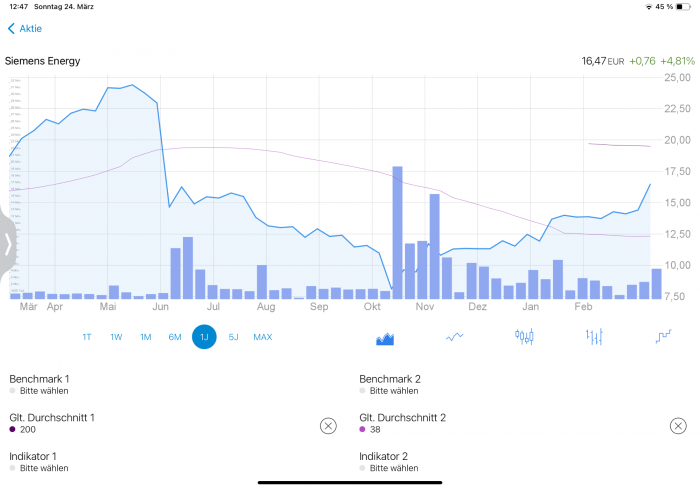Select the 5J time range
The width and height of the screenshot is (700, 488).
[x=233, y=337]
